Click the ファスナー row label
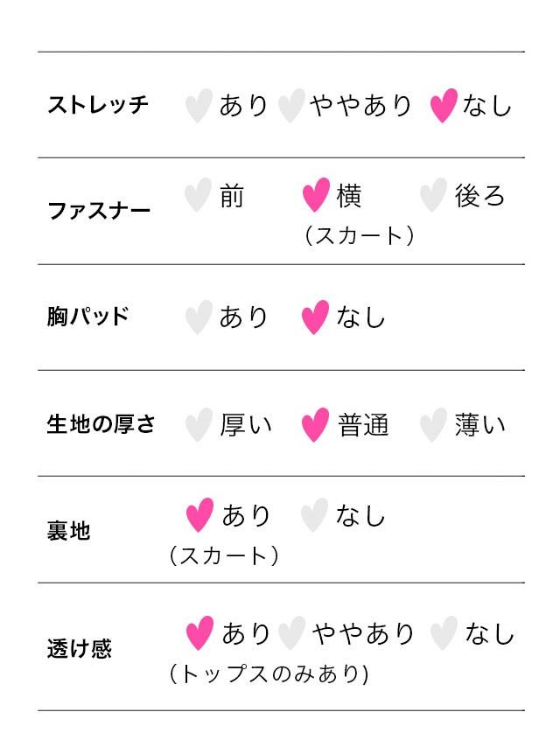The image size is (560, 747). tap(98, 211)
